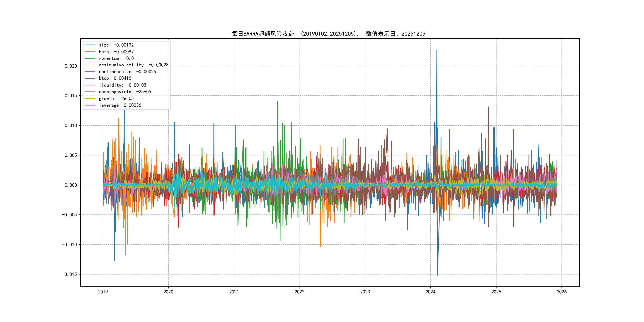This screenshot has height=322, width=644.
Task: Click the orange beta legend line
Action: (90, 52)
